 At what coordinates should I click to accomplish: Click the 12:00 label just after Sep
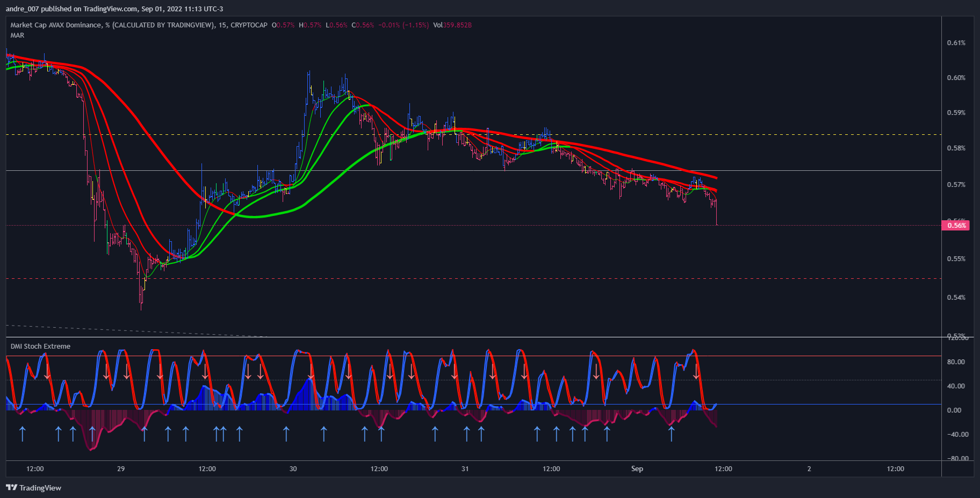(x=723, y=469)
